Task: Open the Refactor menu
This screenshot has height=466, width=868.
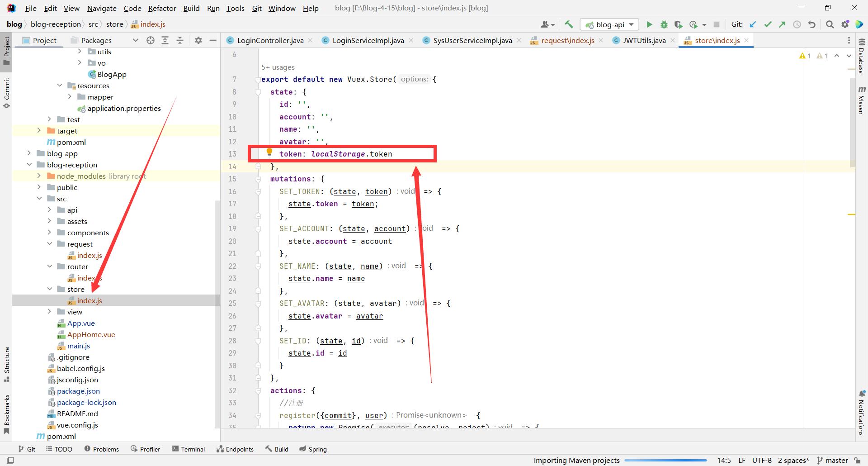Action: [x=162, y=8]
